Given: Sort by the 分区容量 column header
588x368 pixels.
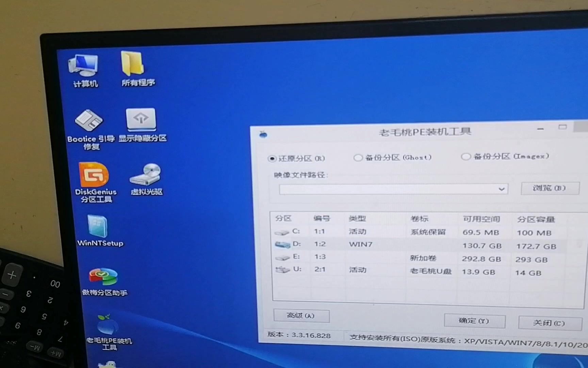Looking at the screenshot, I should tap(536, 219).
